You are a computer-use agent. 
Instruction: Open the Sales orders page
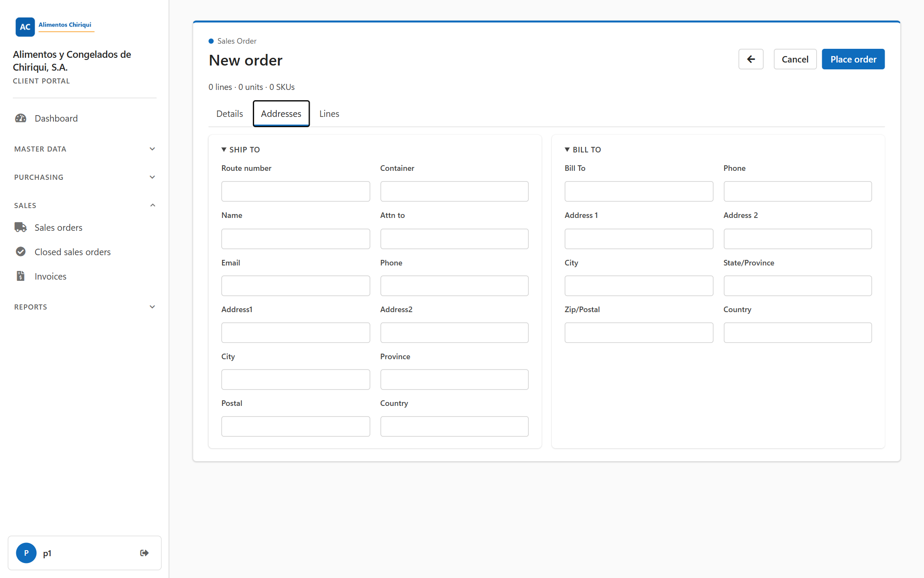click(59, 227)
